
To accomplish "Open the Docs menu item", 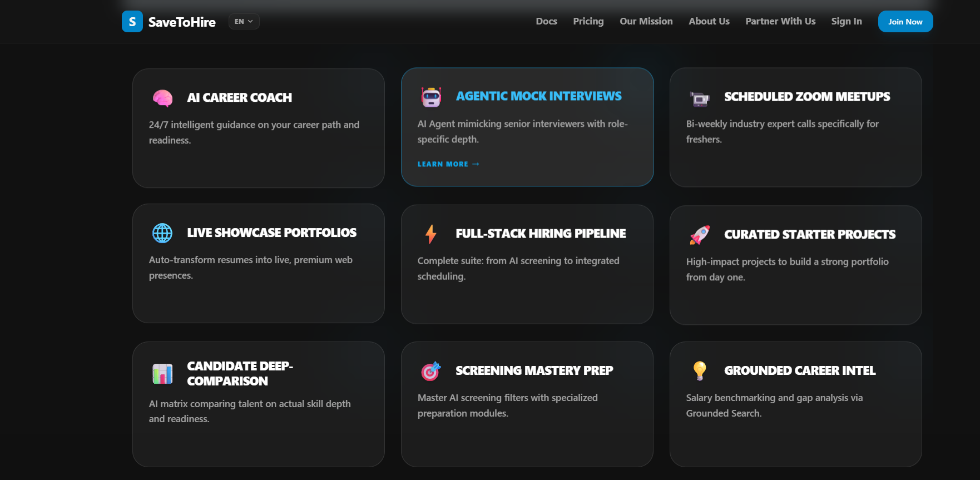I will (546, 21).
